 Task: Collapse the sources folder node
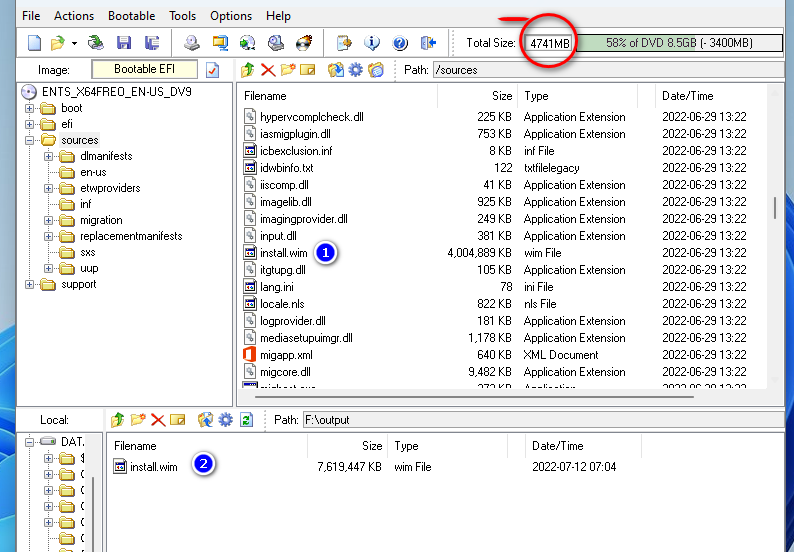click(x=29, y=140)
